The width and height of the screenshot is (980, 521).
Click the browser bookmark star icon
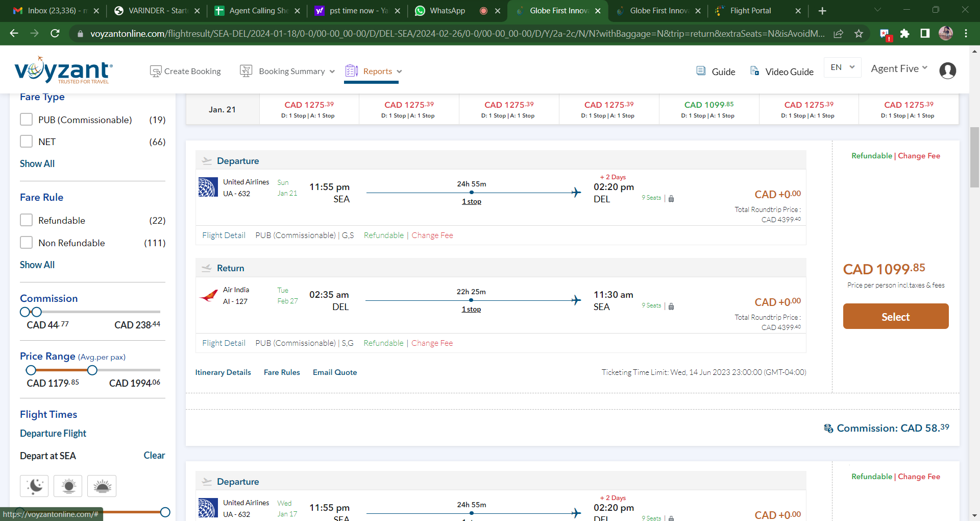tap(859, 34)
